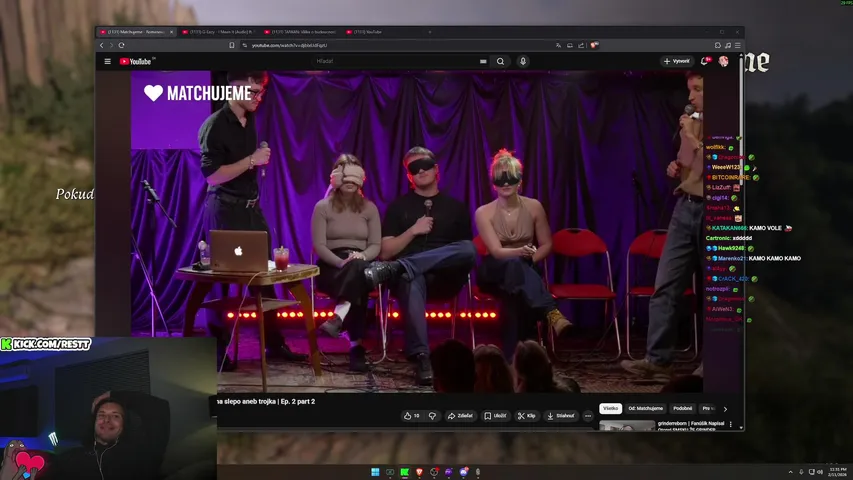The width and height of the screenshot is (853, 480).
Task: Select the Podobné filter chip
Action: 683,408
